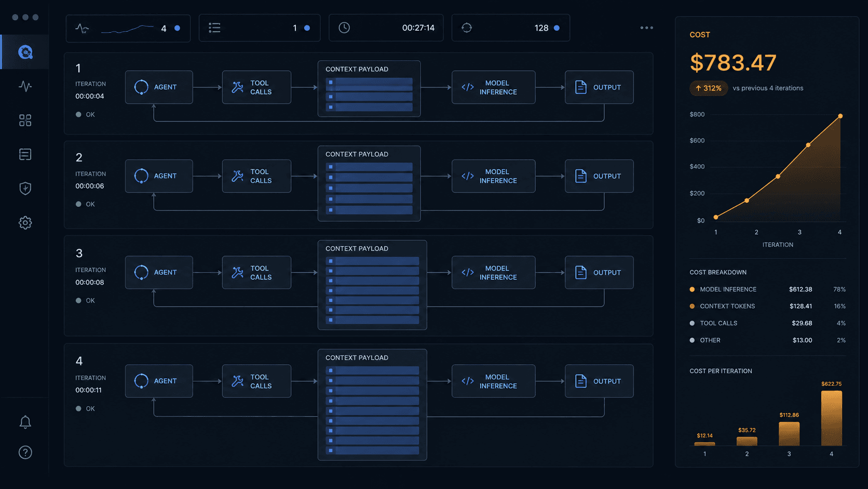Click the document icon in iteration 1 Output
The image size is (868, 489).
pyautogui.click(x=581, y=87)
